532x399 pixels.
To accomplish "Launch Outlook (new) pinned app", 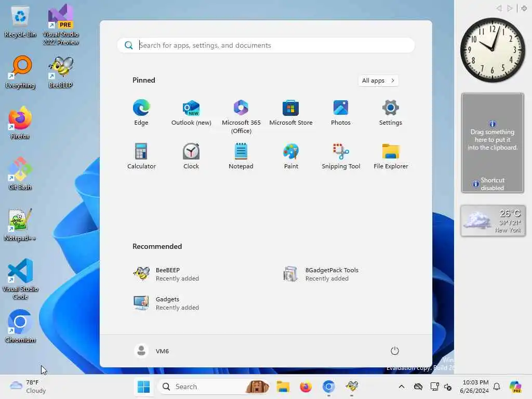I will pyautogui.click(x=191, y=113).
